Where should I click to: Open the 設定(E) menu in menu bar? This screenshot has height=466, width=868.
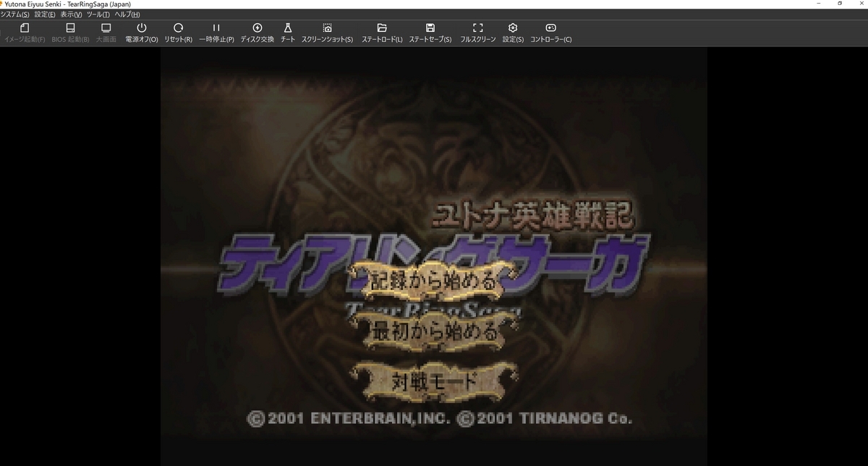tap(45, 14)
